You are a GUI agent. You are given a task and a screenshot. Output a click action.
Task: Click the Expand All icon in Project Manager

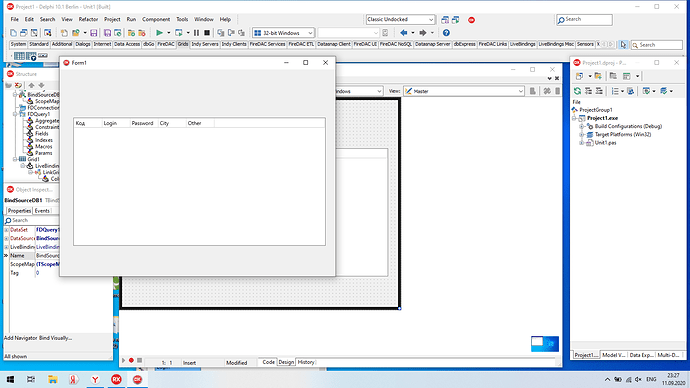pyautogui.click(x=588, y=91)
